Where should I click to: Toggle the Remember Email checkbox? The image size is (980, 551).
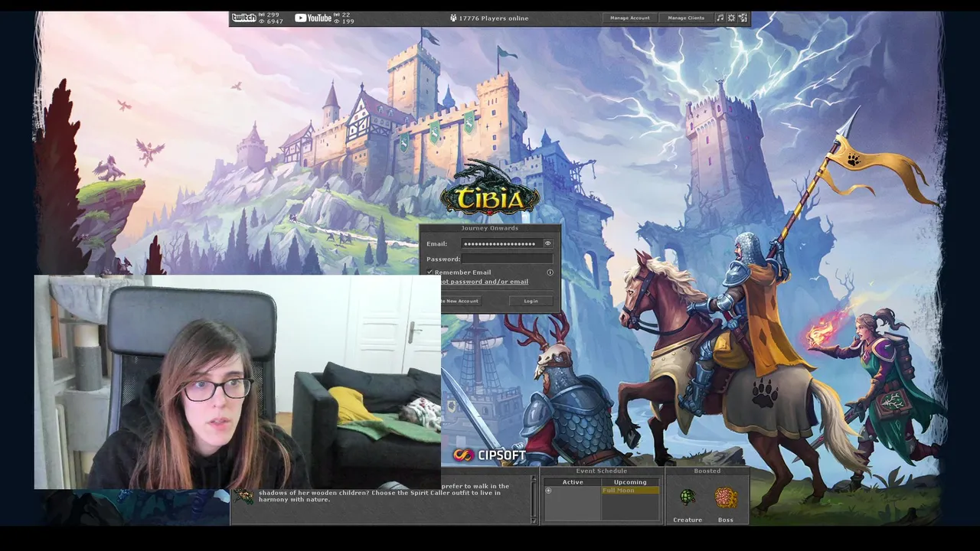click(x=430, y=272)
